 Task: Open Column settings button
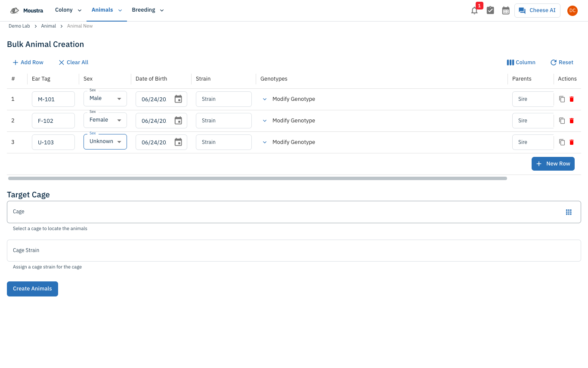[x=521, y=62]
